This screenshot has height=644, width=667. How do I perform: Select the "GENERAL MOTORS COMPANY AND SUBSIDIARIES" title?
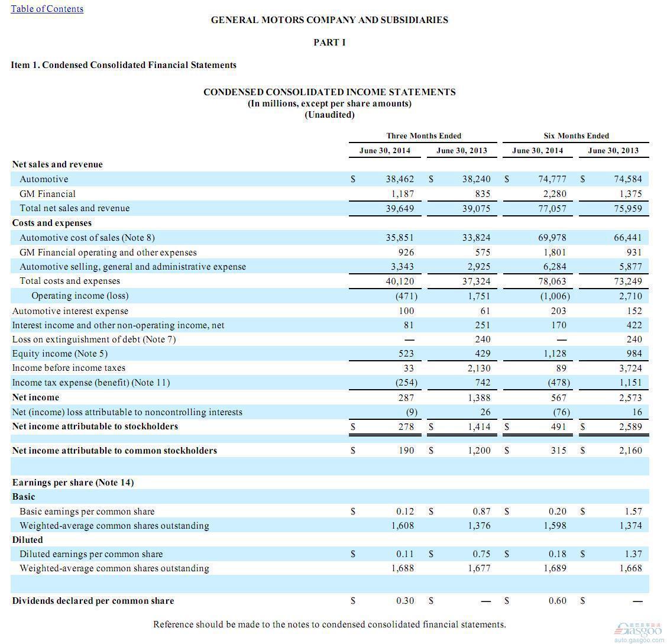pyautogui.click(x=329, y=20)
